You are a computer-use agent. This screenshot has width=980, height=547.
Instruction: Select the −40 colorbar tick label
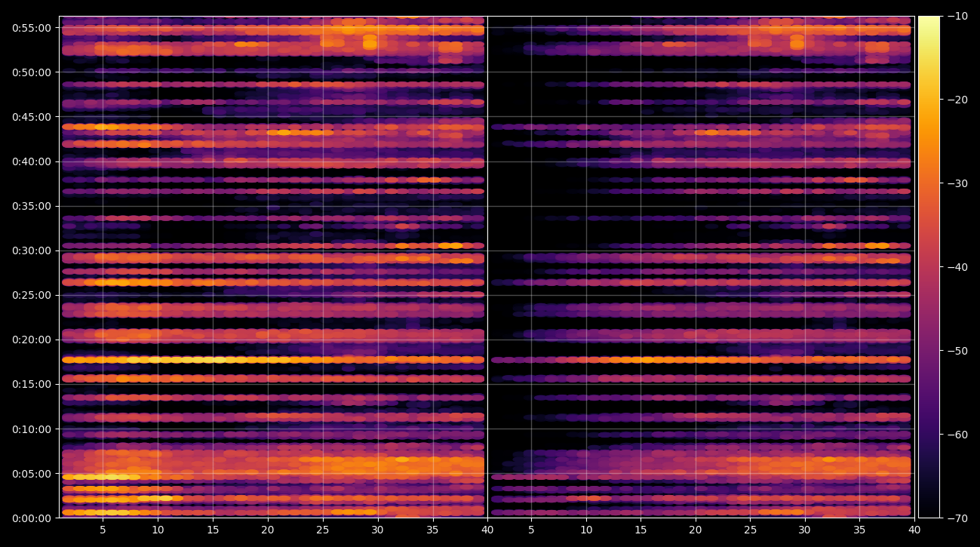[957, 267]
